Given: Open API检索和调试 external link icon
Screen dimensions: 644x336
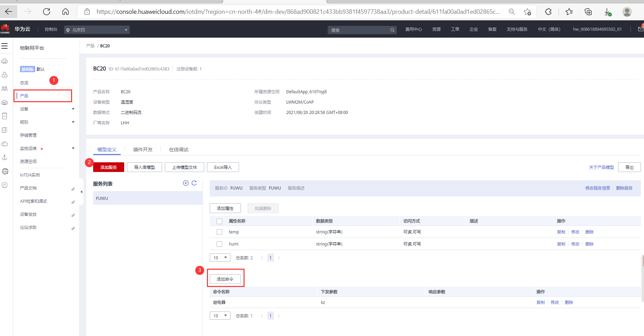Looking at the screenshot, I should click(73, 202).
